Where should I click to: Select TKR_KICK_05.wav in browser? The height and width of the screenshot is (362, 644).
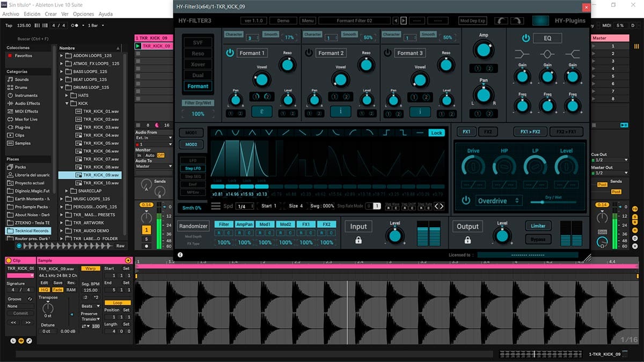97,143
